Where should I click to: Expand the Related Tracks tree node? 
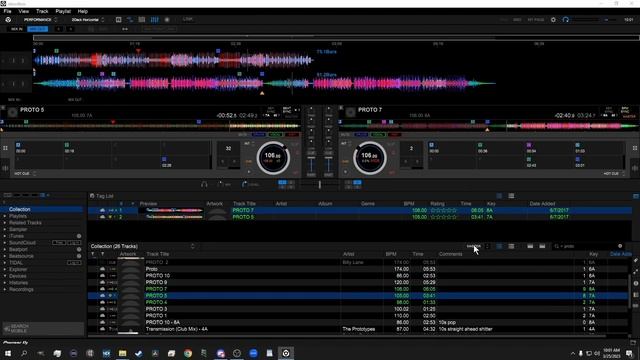(x=5, y=223)
